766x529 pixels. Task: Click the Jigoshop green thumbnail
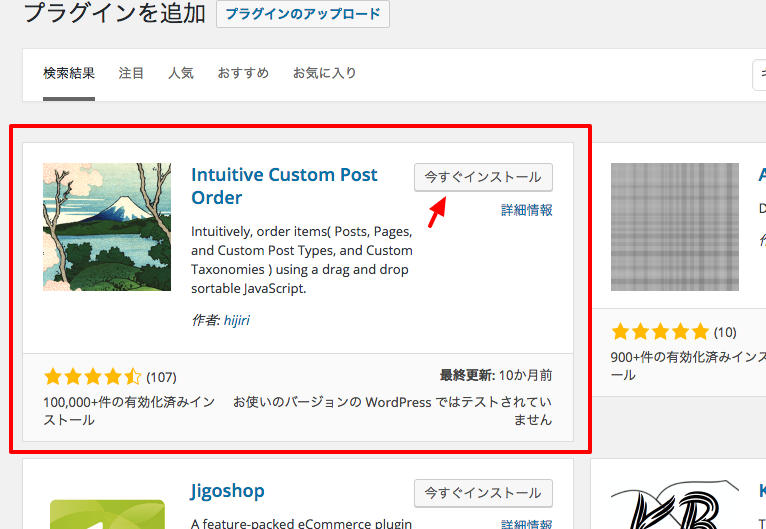point(107,514)
